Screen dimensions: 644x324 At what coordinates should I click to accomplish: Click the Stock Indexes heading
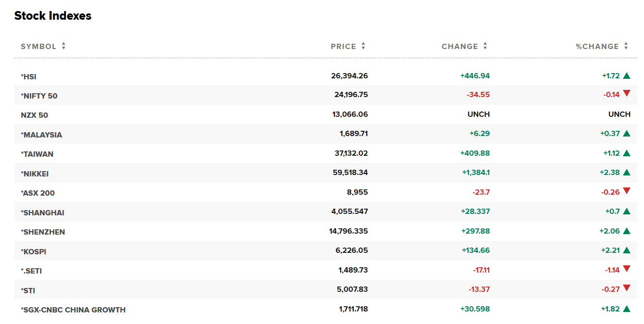(x=53, y=16)
